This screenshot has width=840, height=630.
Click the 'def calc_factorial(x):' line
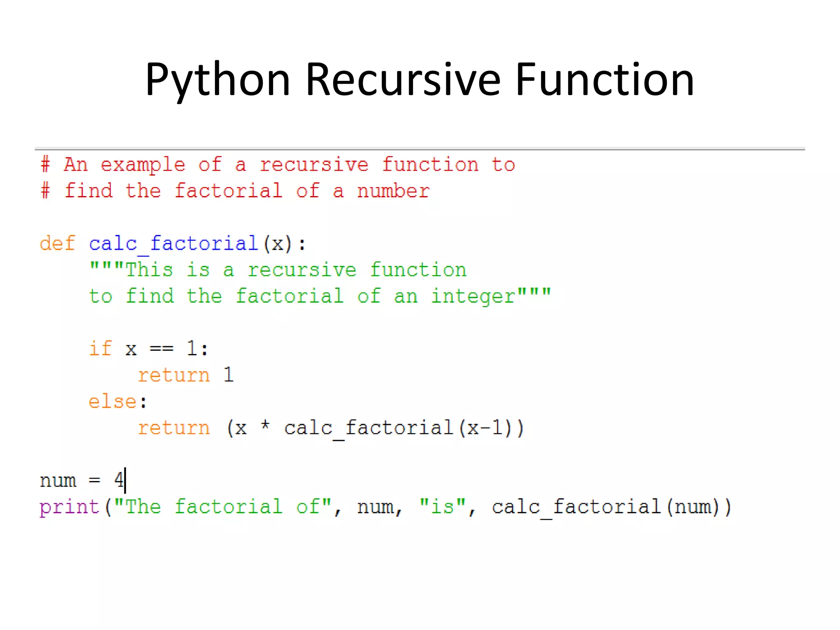tap(173, 244)
